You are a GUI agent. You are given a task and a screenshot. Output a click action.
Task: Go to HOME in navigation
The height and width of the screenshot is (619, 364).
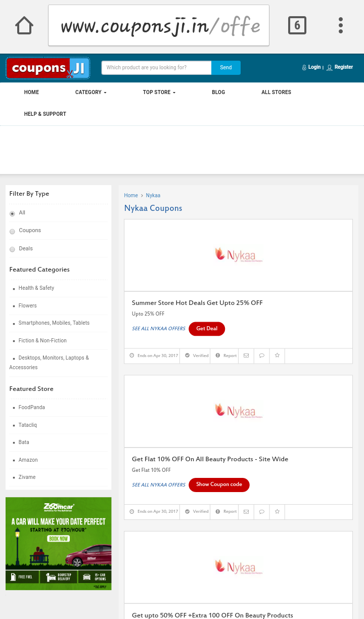tap(31, 93)
